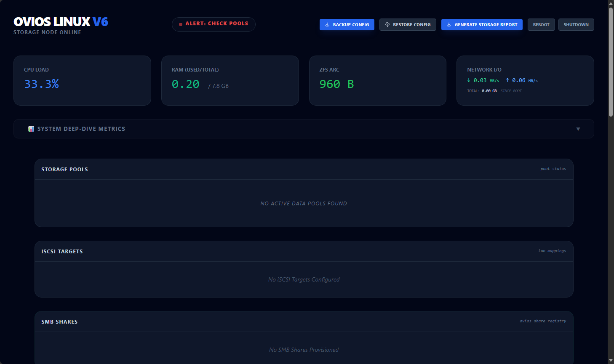614x364 pixels.
Task: Click the upload icon on Restore Config
Action: pyautogui.click(x=387, y=24)
